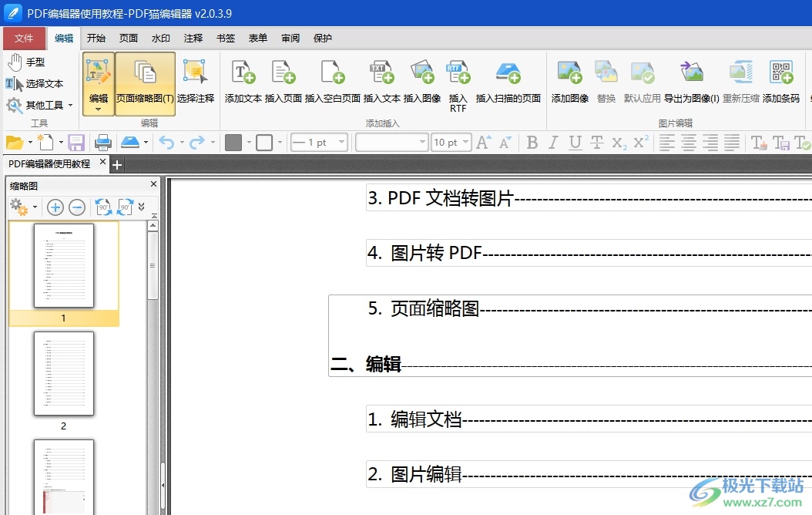The image size is (812, 515).
Task: Center align text
Action: click(688, 143)
